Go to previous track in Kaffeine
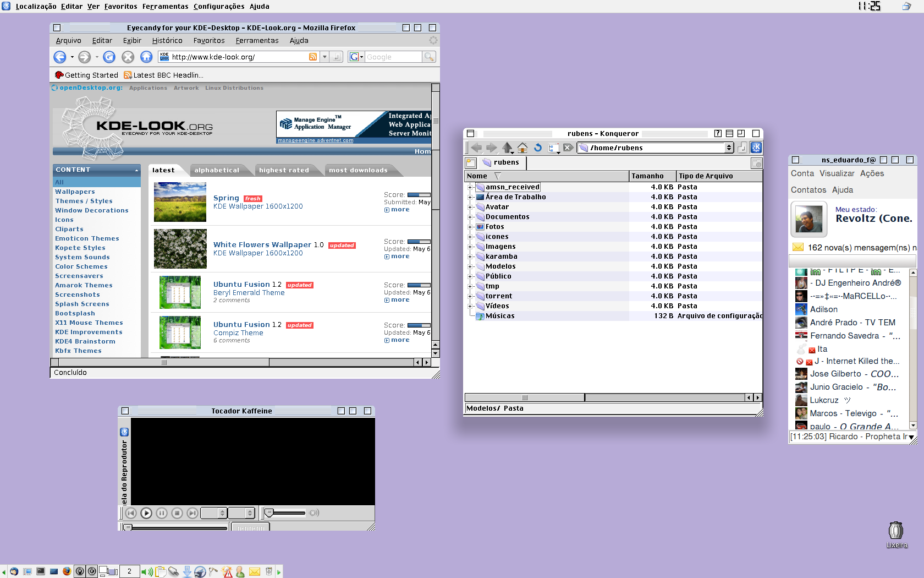 pos(131,513)
